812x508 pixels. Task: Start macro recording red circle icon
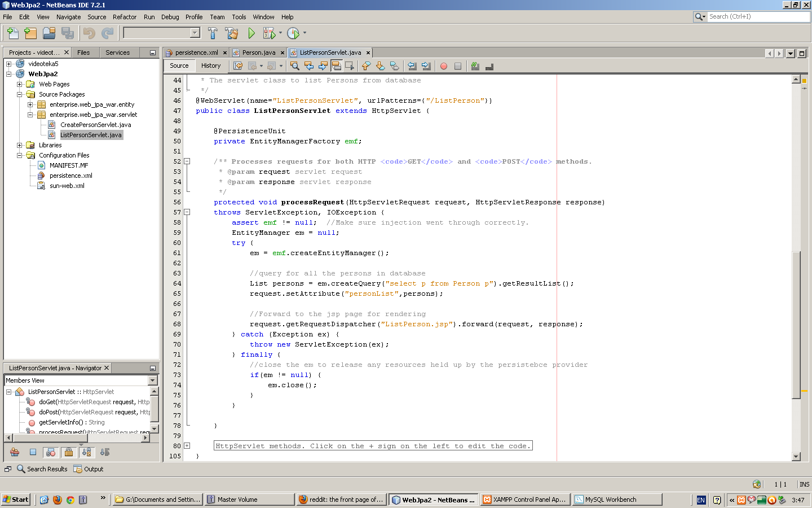pyautogui.click(x=444, y=66)
